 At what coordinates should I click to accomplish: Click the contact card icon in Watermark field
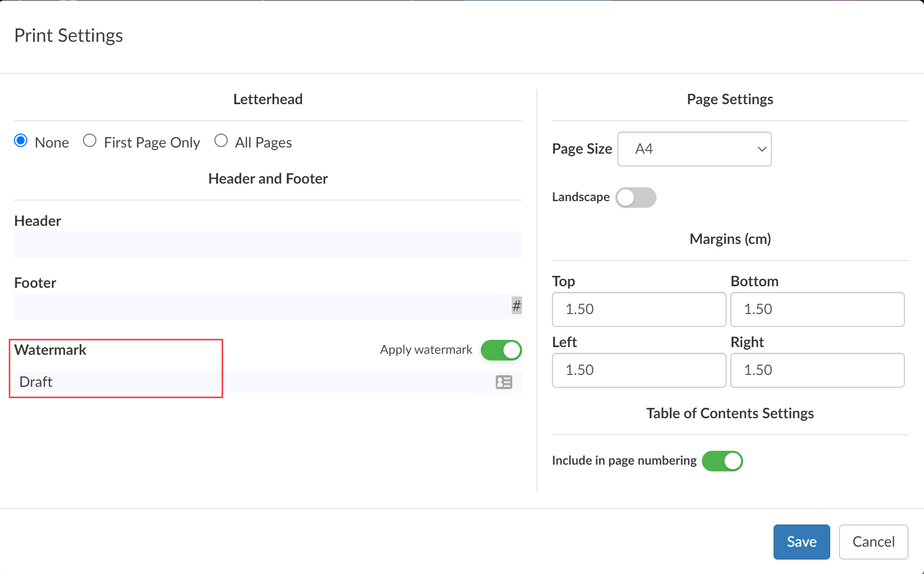pyautogui.click(x=503, y=382)
